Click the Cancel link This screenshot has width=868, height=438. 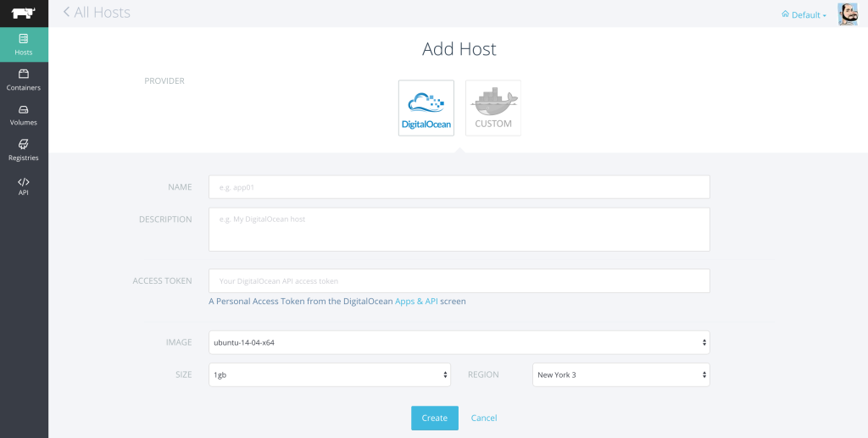pyautogui.click(x=484, y=418)
